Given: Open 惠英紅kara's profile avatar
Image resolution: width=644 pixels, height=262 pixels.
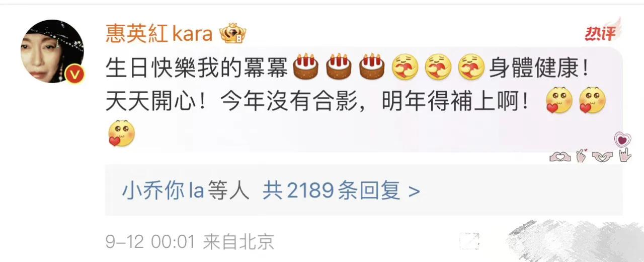Looking at the screenshot, I should point(52,51).
